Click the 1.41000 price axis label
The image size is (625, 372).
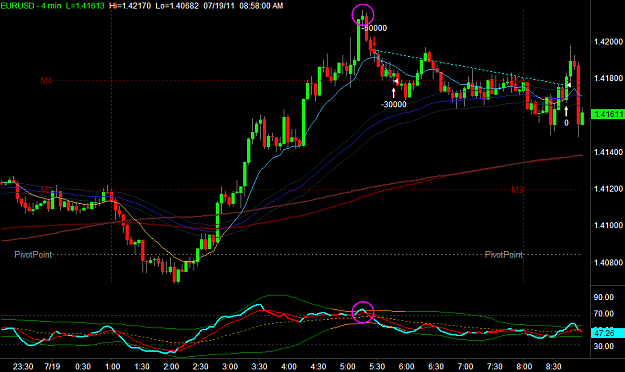click(608, 225)
